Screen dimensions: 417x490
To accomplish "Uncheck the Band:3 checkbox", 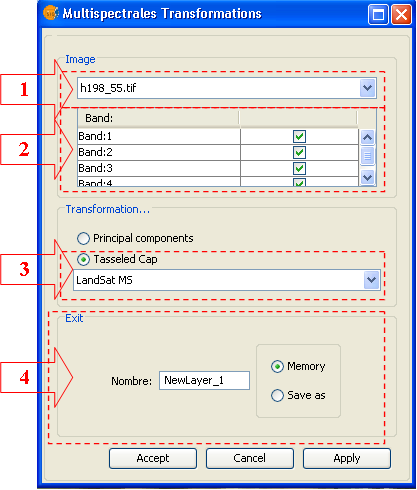I will [299, 168].
